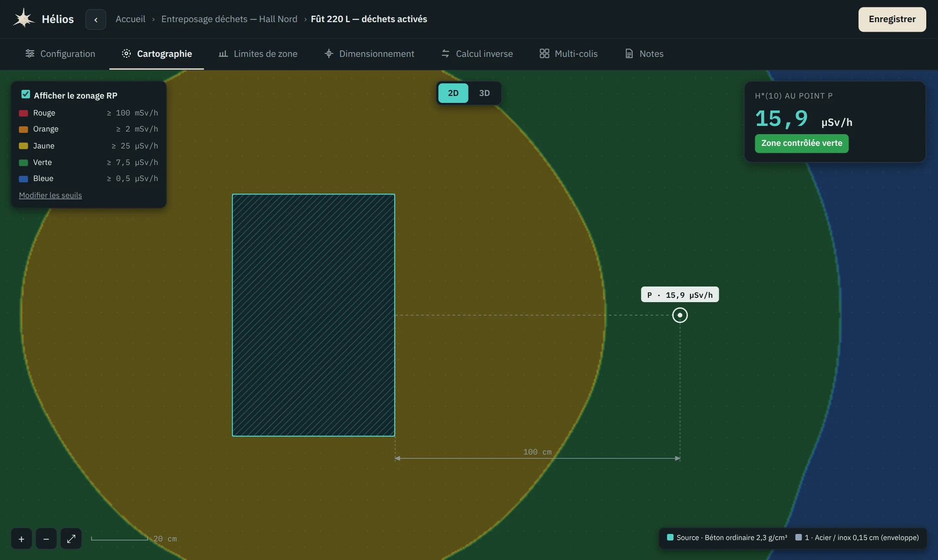938x560 pixels.
Task: Click the Configuration sliders icon
Action: [x=30, y=53]
